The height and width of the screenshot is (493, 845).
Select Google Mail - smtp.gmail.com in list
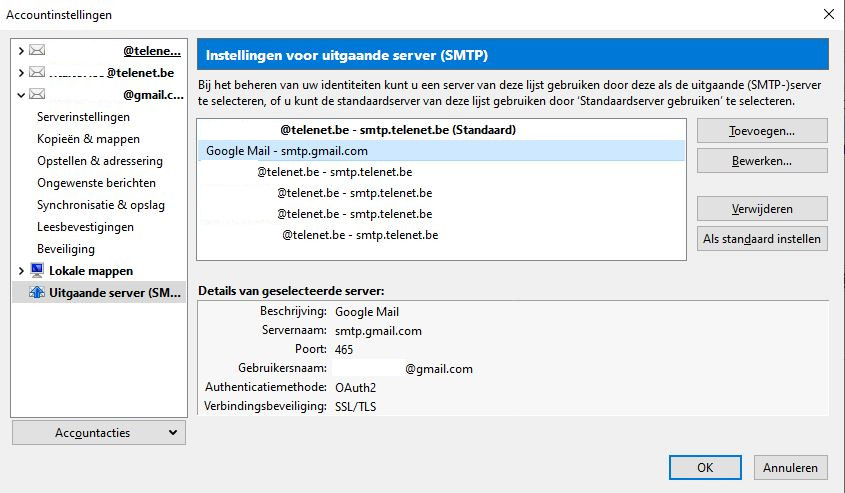pyautogui.click(x=300, y=151)
